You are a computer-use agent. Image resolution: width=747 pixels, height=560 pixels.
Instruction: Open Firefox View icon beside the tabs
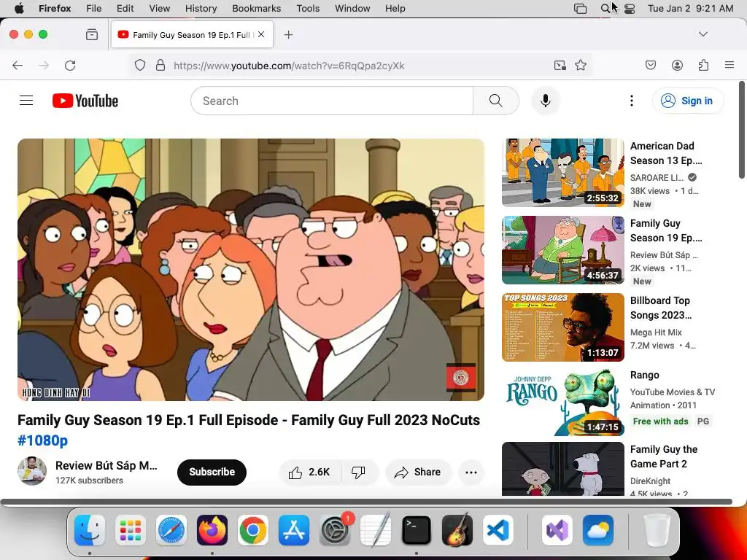(x=92, y=34)
